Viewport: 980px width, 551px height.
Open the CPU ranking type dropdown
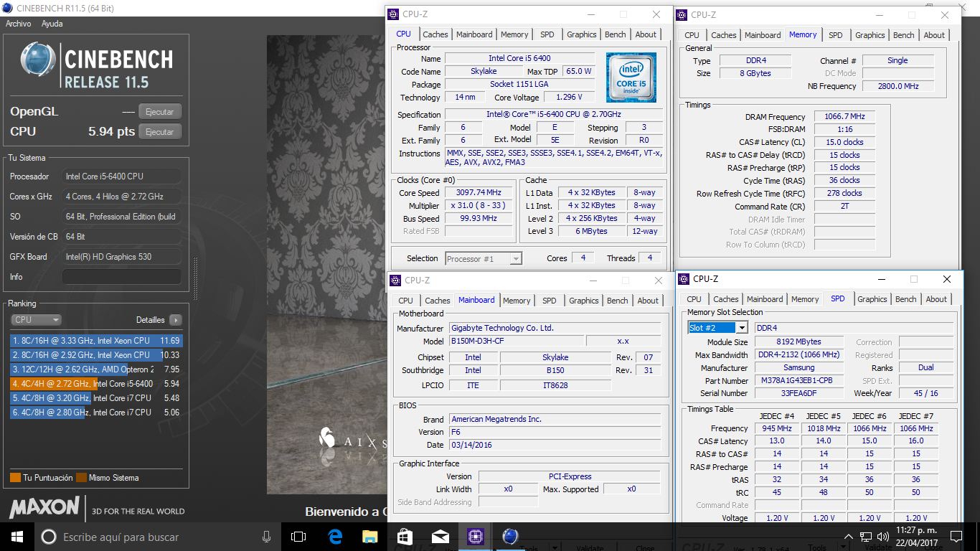[x=36, y=320]
